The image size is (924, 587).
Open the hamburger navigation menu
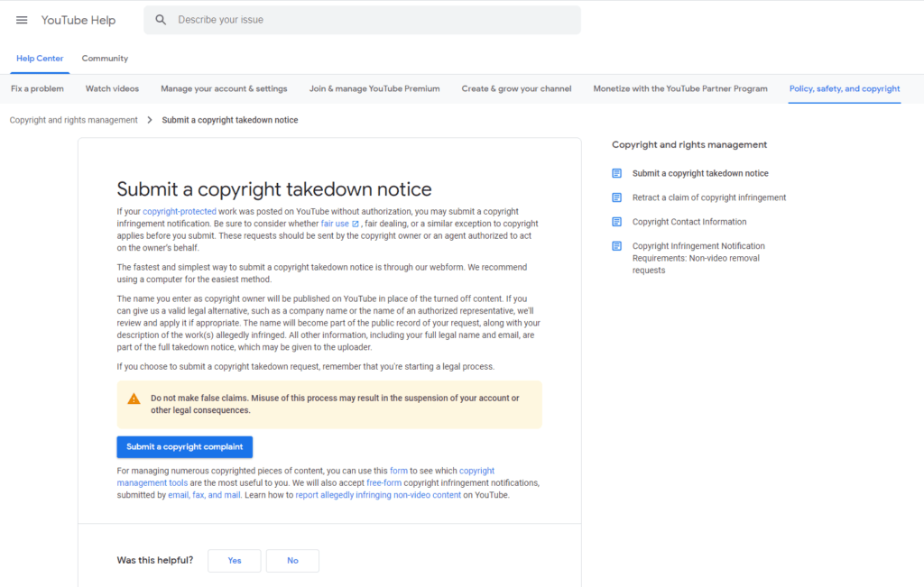(22, 20)
